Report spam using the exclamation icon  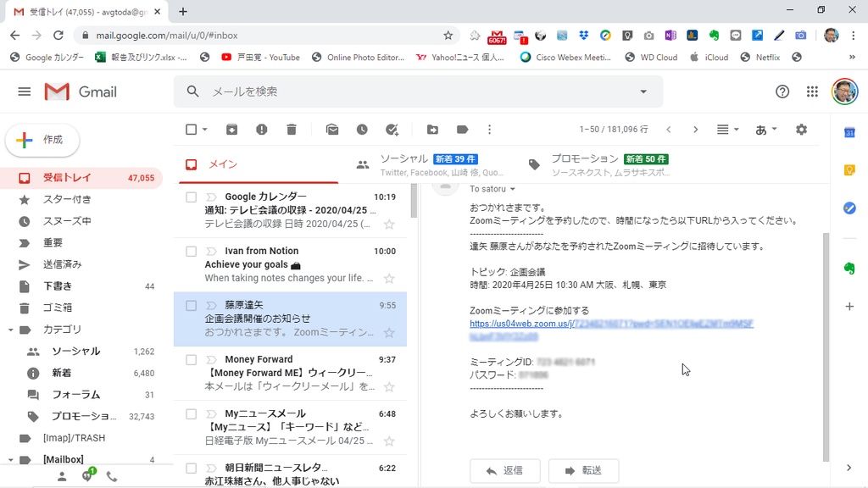click(261, 130)
